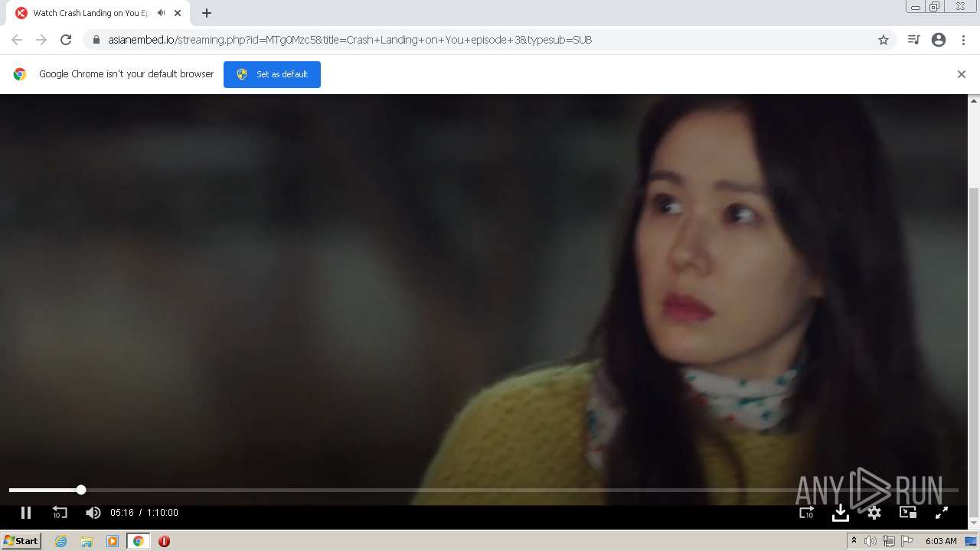Click the Chrome logo in the infobar

coord(20,74)
